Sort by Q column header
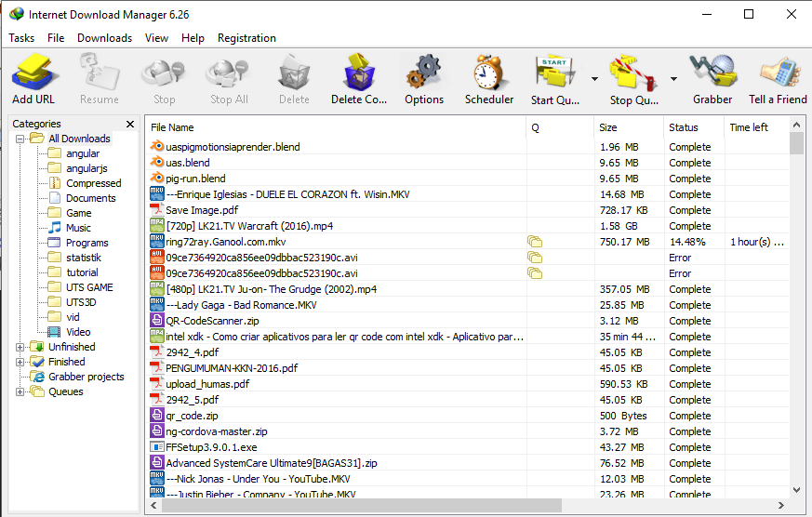 [560, 127]
